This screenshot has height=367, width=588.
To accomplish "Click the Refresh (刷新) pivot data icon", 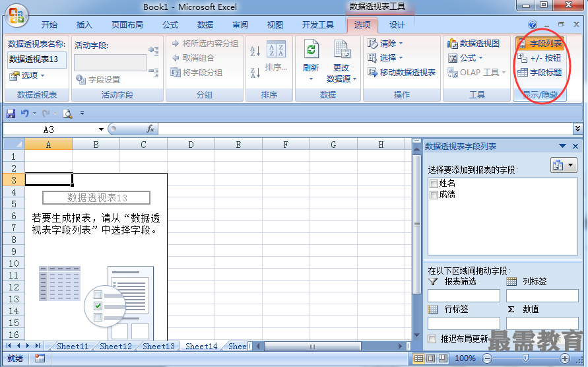I will (x=311, y=49).
